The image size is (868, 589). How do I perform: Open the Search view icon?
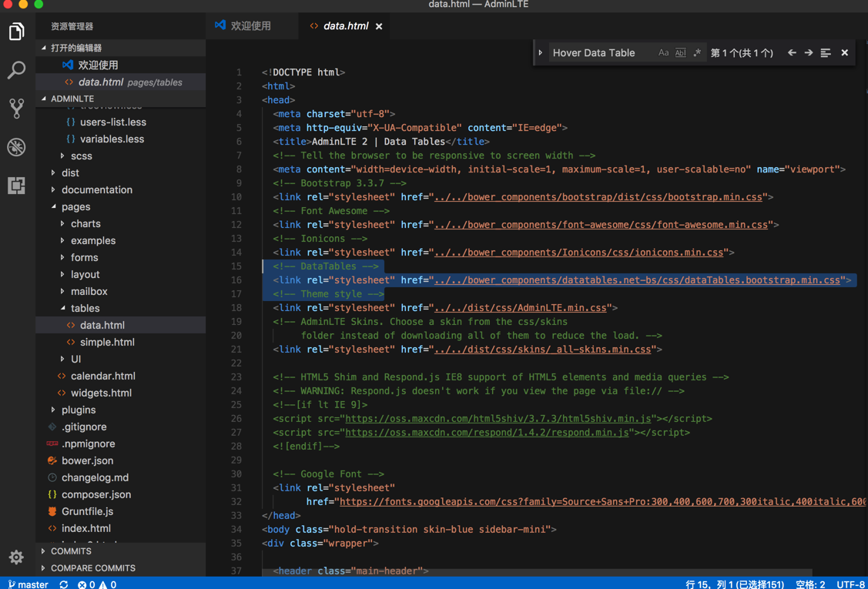click(x=17, y=70)
